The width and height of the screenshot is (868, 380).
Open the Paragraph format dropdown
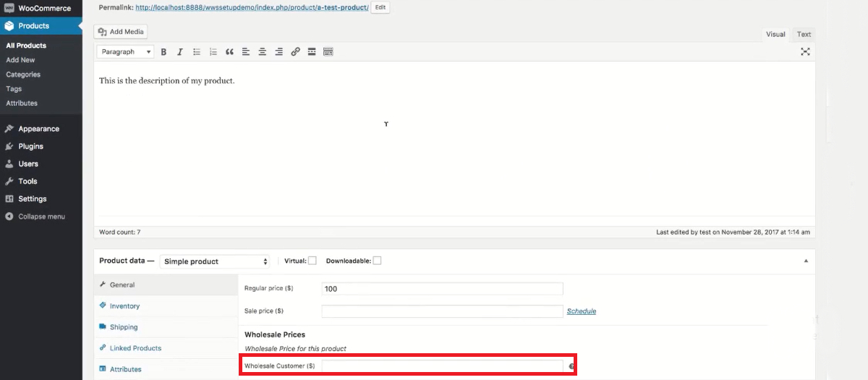(126, 52)
